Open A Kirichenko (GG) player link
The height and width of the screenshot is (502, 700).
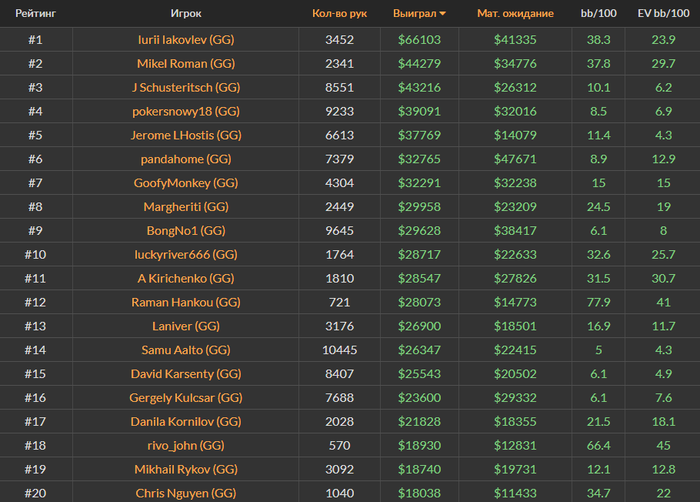click(186, 278)
